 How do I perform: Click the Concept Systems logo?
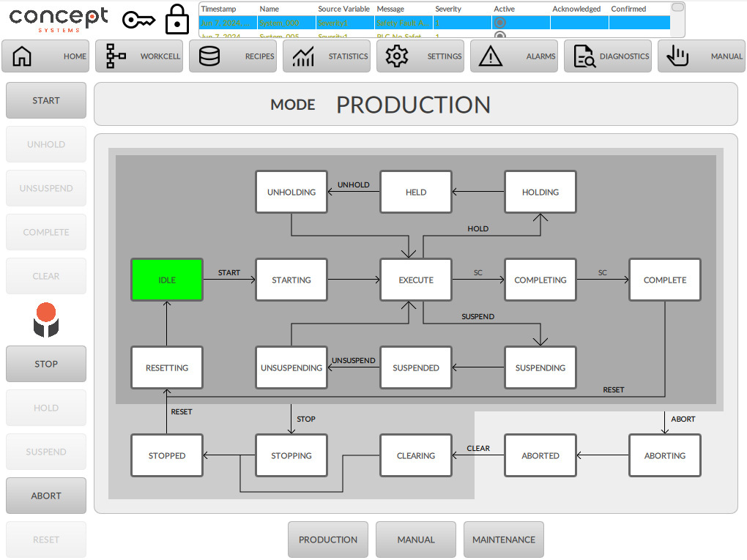(59, 20)
